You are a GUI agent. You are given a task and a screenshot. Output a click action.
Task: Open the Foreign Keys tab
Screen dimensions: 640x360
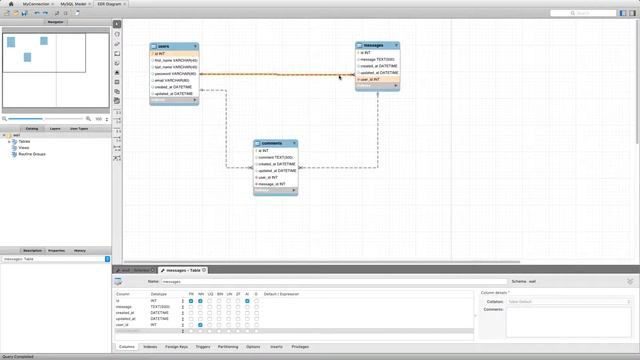click(176, 347)
